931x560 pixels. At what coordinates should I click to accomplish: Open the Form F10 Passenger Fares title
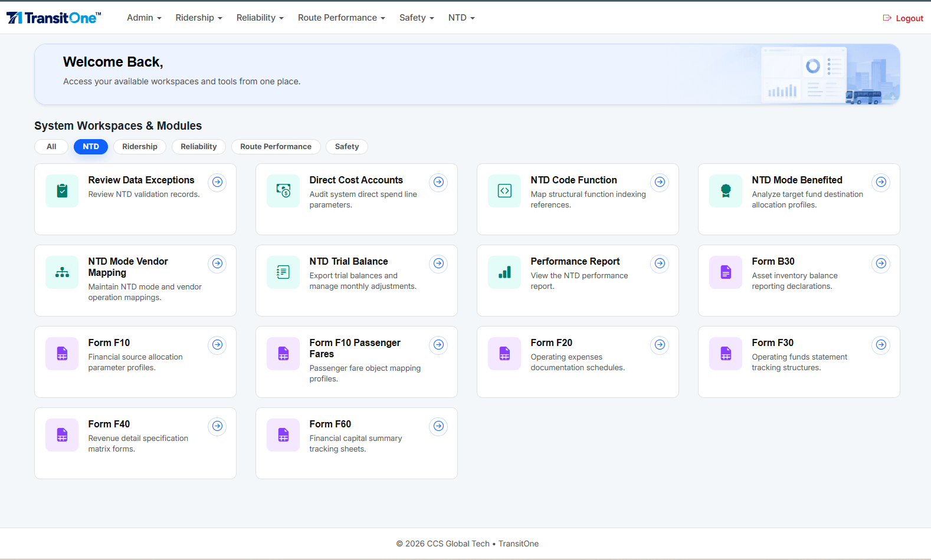(355, 348)
